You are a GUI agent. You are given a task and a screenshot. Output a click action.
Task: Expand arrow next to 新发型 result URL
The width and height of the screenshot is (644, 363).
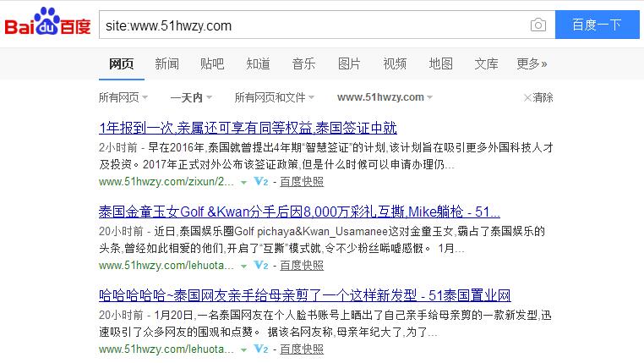pos(243,349)
